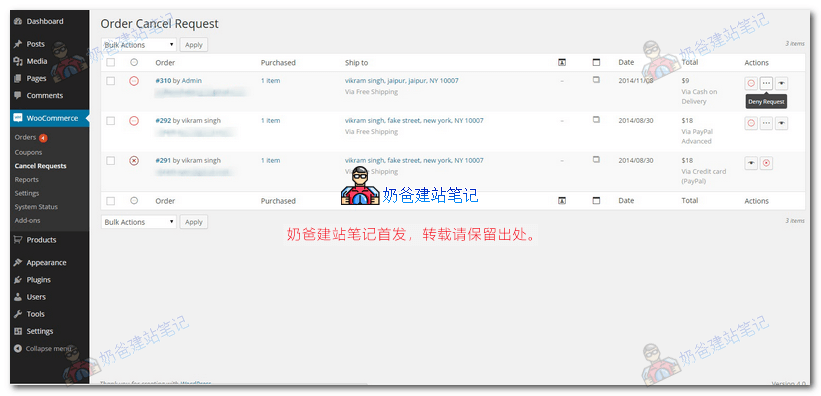This screenshot has height=396, width=821.
Task: Open order #310 link
Action: click(x=163, y=81)
